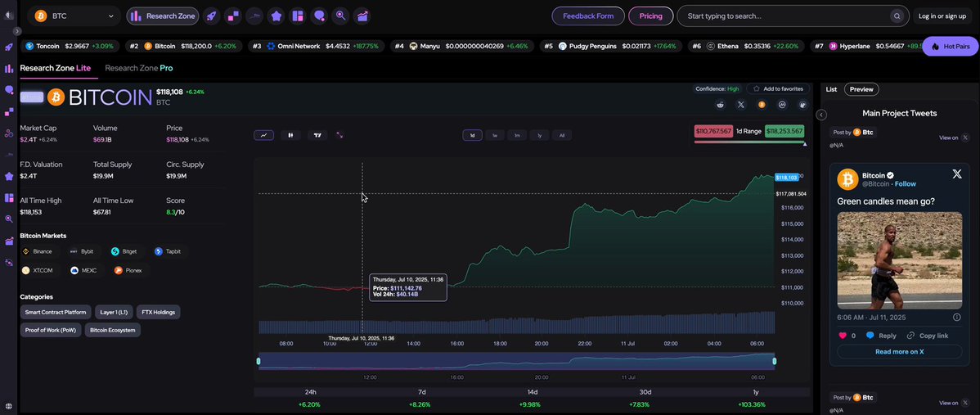
Task: Copy link of the Bitcoin tweet
Action: tap(928, 336)
